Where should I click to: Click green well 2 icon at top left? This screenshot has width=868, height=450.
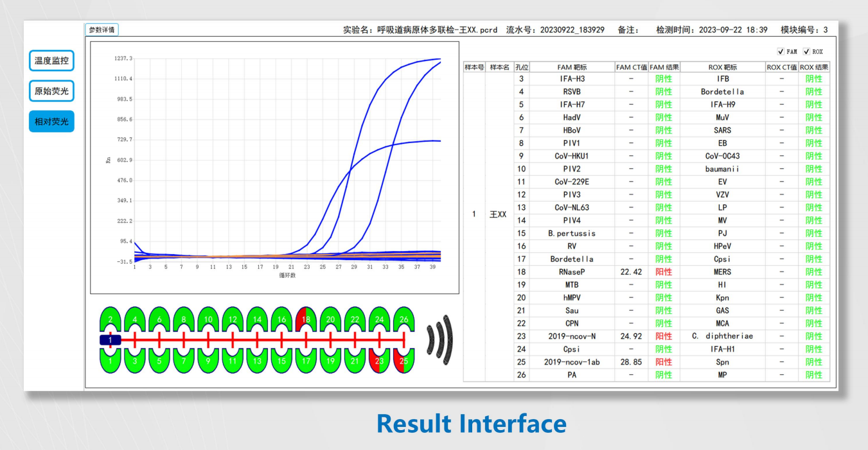(111, 319)
